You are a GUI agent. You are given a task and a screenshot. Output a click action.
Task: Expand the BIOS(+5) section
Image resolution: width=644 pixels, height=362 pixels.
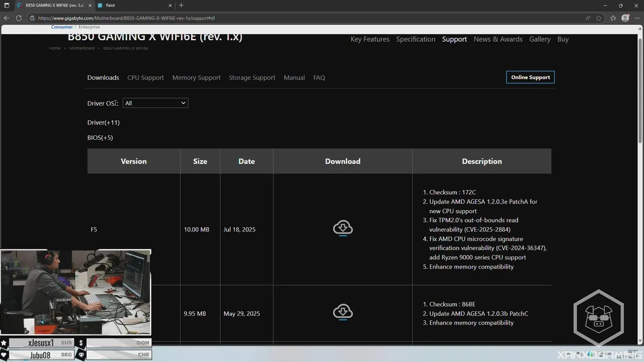(100, 138)
